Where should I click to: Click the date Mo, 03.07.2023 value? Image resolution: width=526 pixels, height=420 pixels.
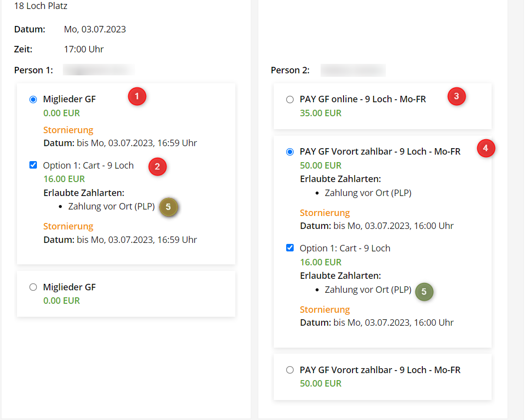[x=95, y=29]
